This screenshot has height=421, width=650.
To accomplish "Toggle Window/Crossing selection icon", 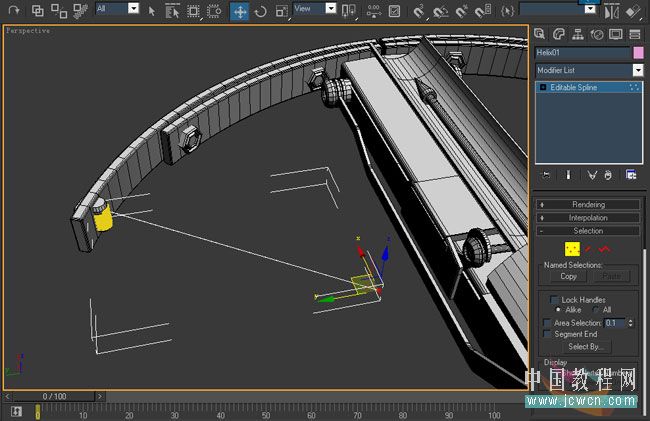I will [214, 11].
